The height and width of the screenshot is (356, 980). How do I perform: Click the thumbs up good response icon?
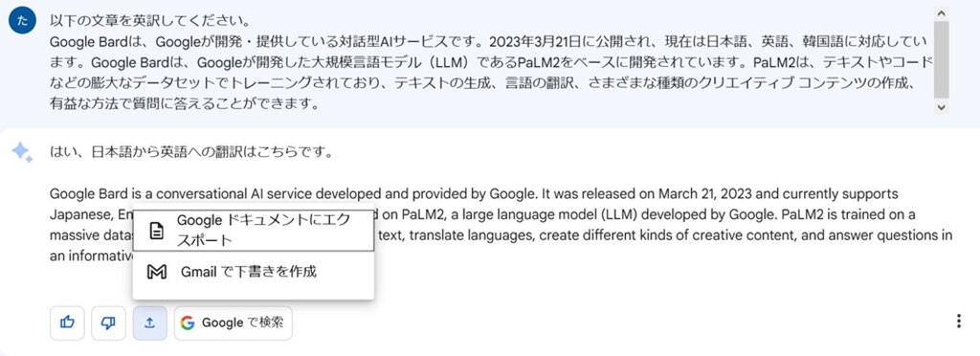tap(67, 323)
